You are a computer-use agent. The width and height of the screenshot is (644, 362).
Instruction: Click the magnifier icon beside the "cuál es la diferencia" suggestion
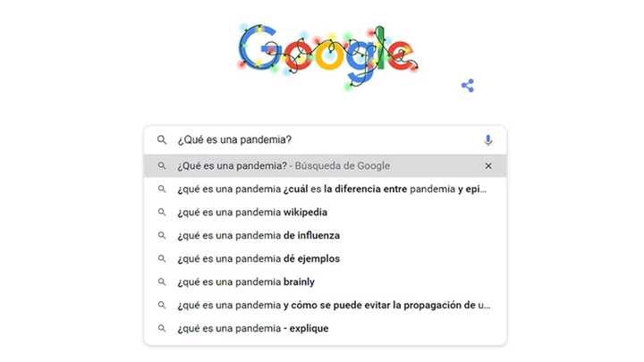coord(162,189)
